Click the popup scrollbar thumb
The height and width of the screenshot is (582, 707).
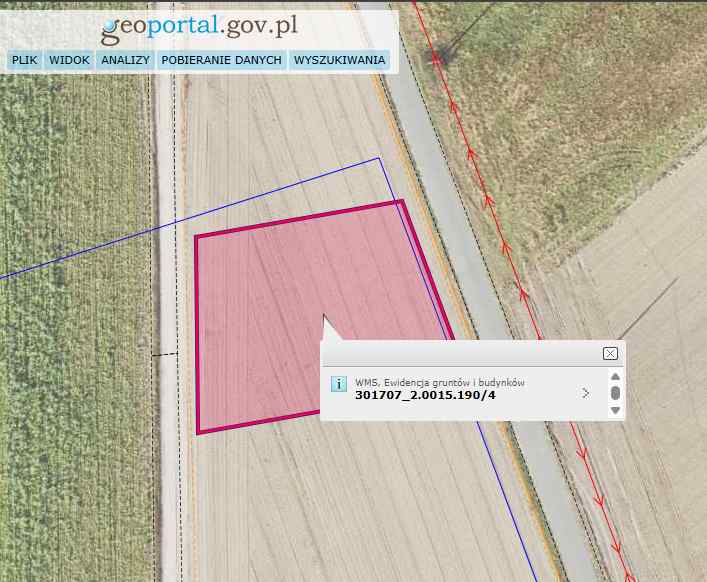tap(615, 393)
